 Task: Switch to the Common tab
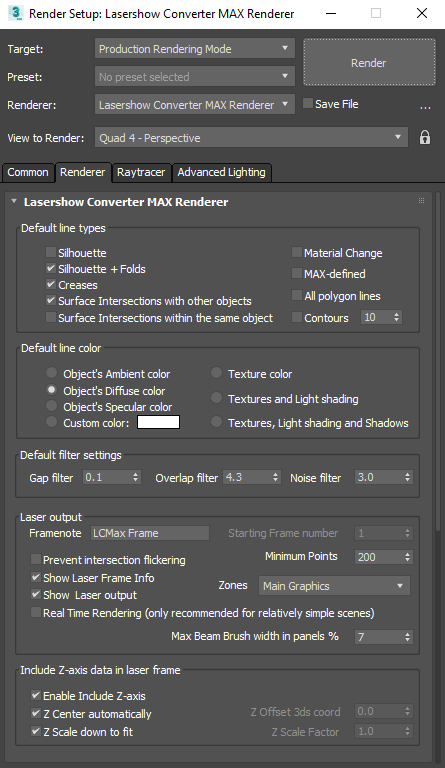pyautogui.click(x=27, y=172)
